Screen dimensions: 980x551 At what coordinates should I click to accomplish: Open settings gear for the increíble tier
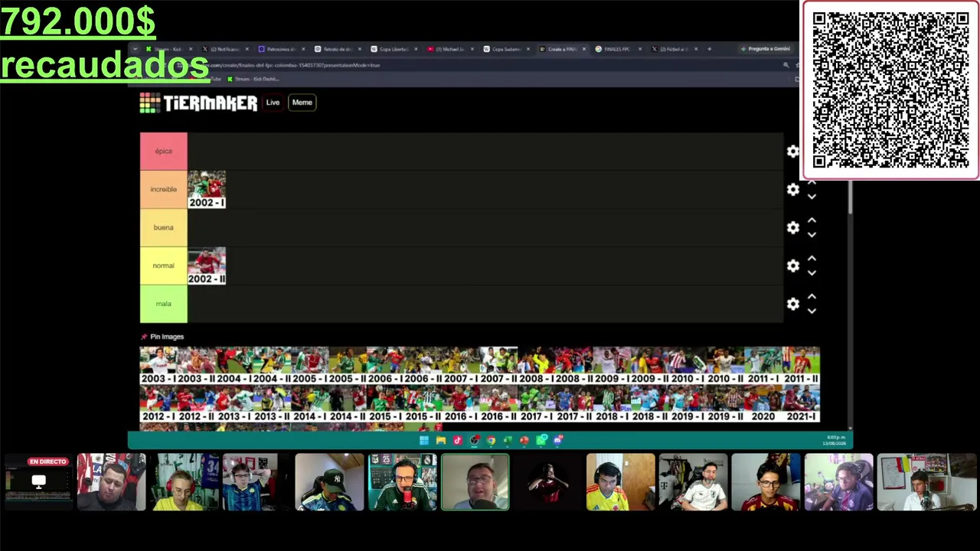click(x=793, y=190)
